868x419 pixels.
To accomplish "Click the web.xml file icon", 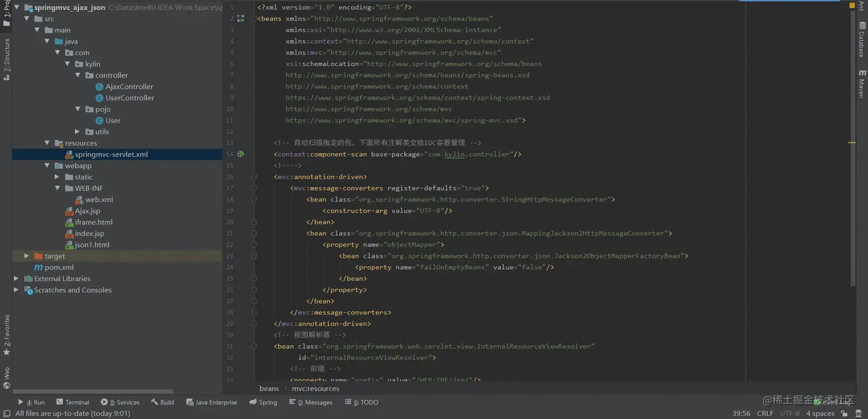I will [x=79, y=200].
